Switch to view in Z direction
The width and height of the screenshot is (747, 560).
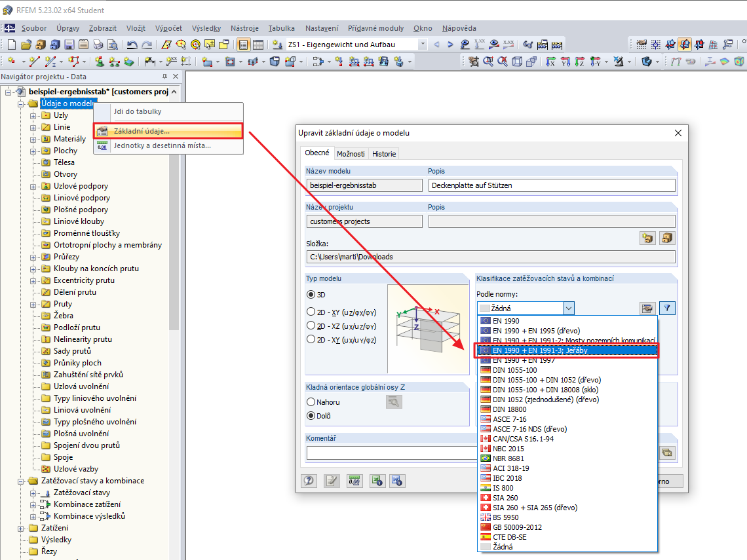click(x=579, y=62)
